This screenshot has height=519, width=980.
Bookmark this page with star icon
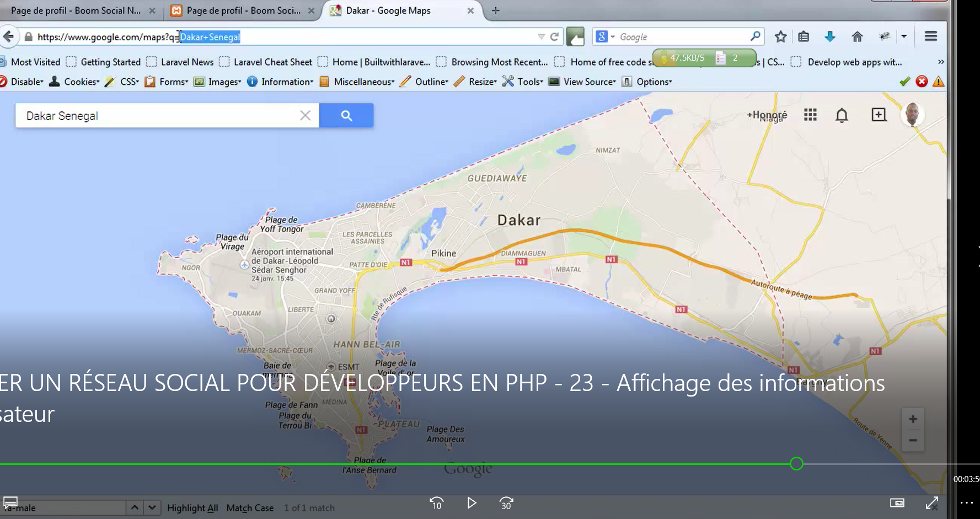pyautogui.click(x=780, y=37)
